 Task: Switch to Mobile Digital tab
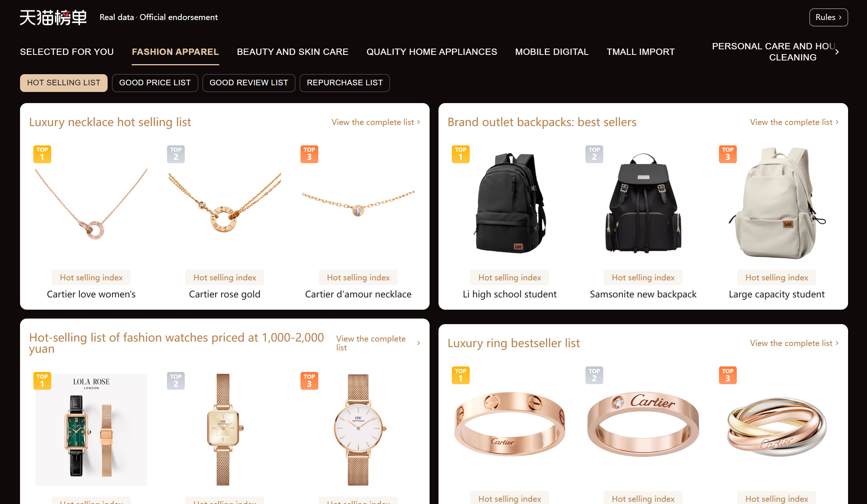[x=552, y=52]
